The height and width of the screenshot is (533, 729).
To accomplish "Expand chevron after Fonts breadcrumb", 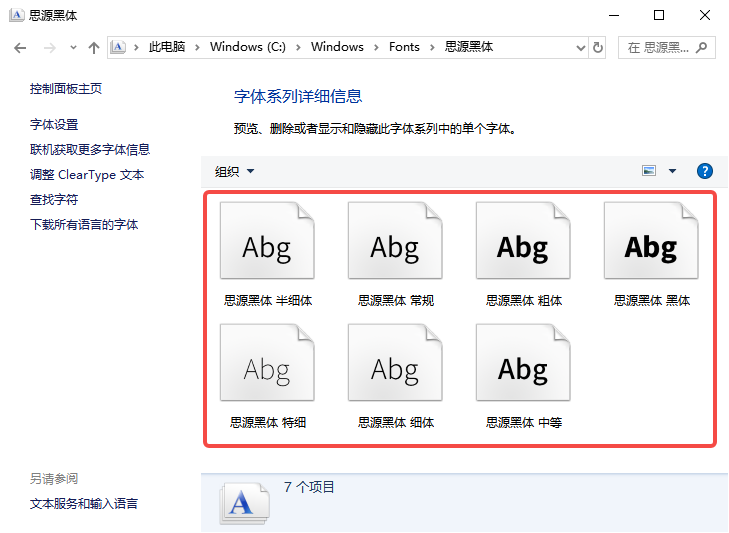I will 432,47.
